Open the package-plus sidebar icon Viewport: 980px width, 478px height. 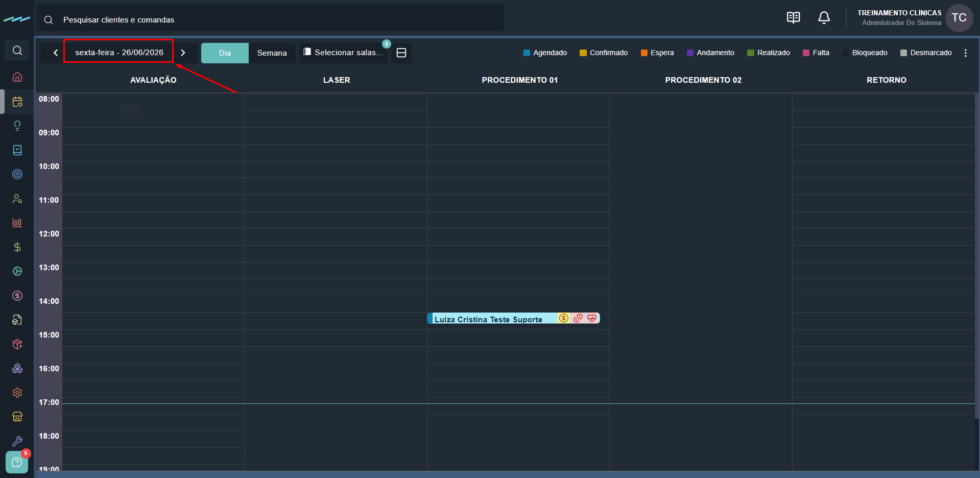(x=17, y=344)
